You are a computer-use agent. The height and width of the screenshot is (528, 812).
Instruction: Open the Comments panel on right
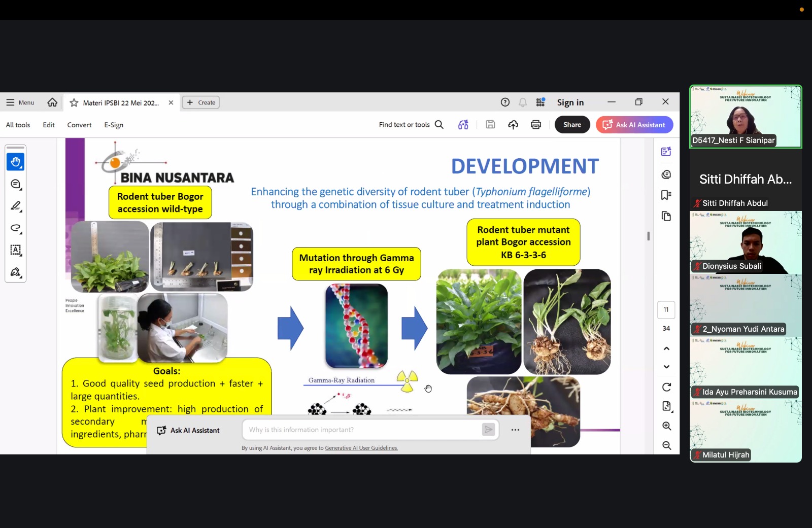tap(666, 174)
